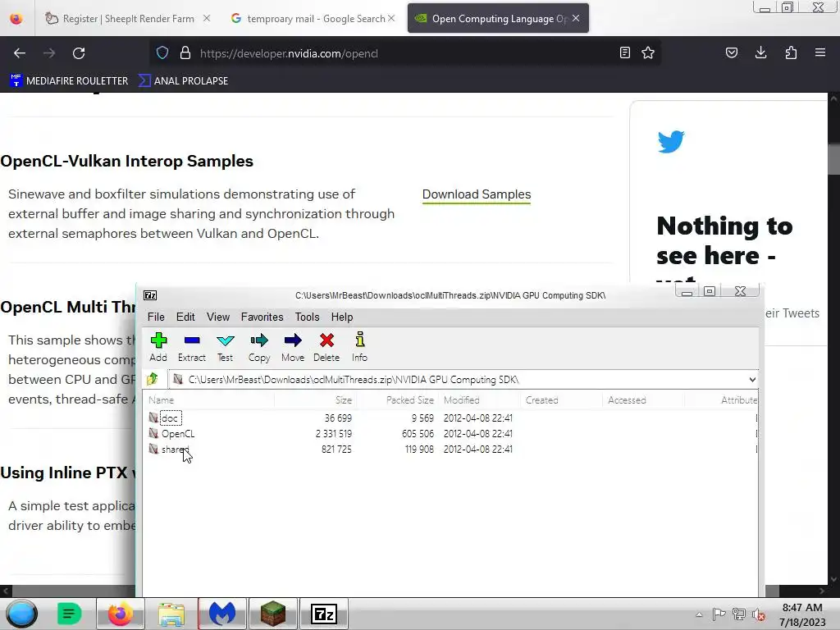Click Firefox back arrow button
Viewport: 840px width, 630px height.
[20, 53]
